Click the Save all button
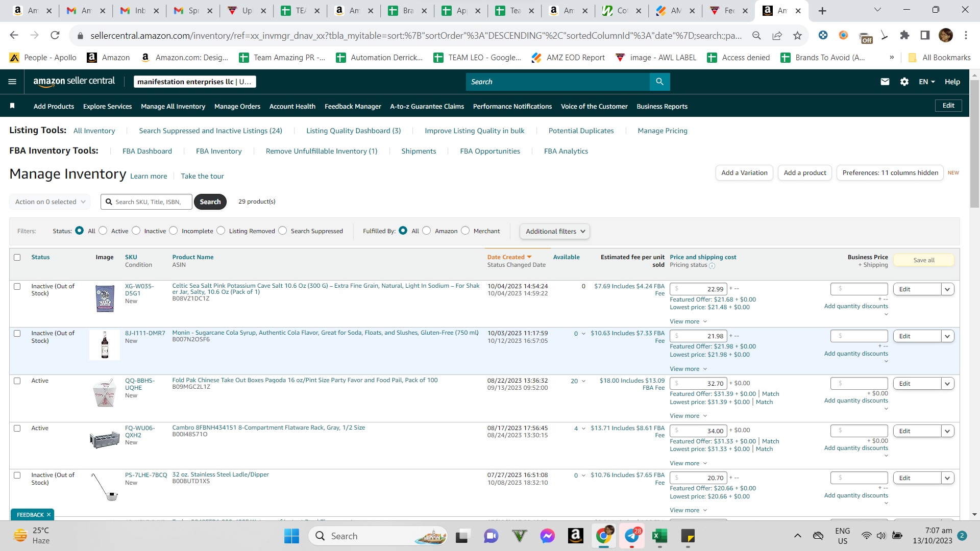Screen dimensions: 980x551 924,260
